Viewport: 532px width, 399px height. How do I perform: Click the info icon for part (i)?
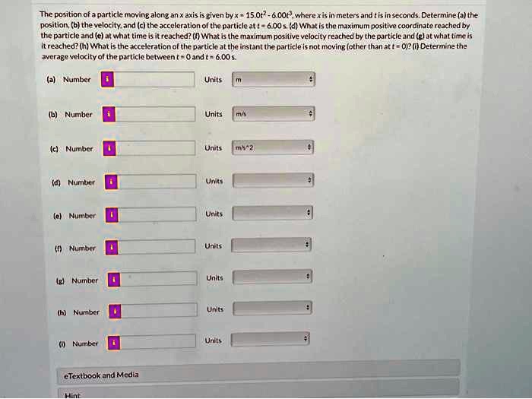point(114,343)
